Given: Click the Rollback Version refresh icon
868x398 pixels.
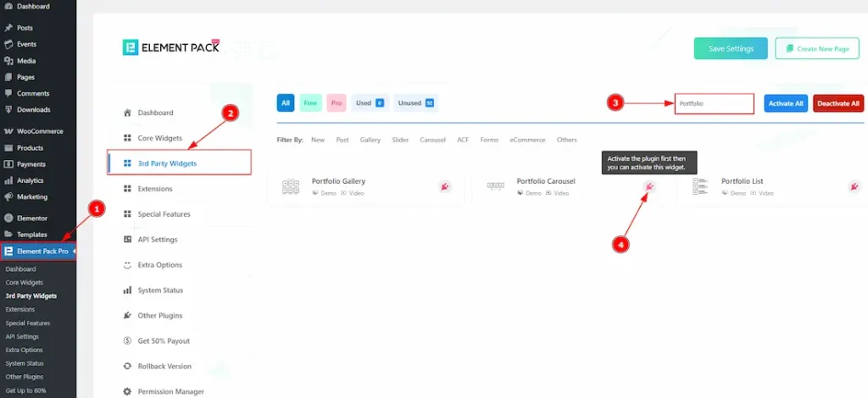Looking at the screenshot, I should coord(127,367).
